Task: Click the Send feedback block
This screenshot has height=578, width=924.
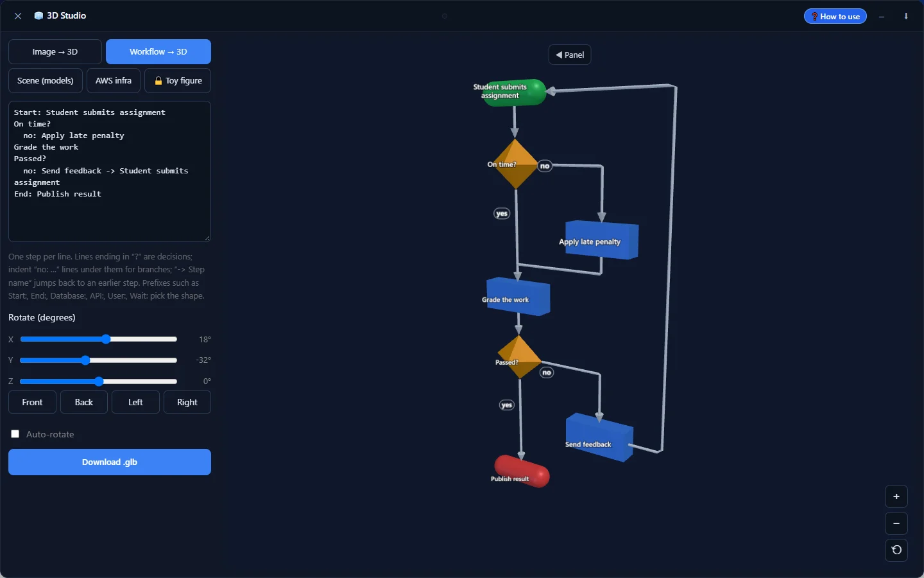Action: click(599, 438)
